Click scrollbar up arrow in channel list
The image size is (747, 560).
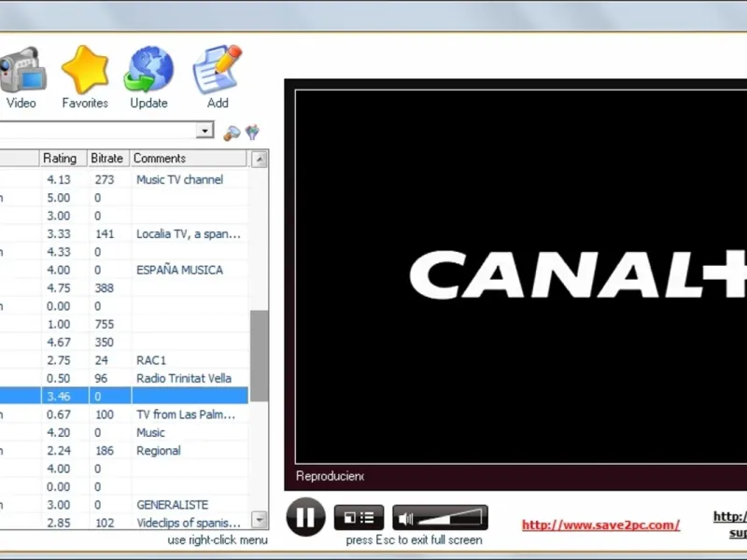click(x=260, y=160)
